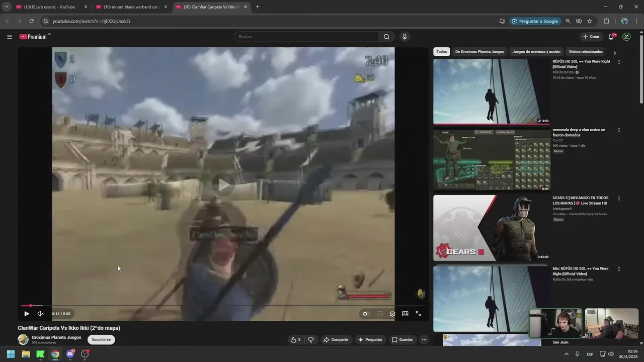Viewport: 644px width, 362px height.
Task: Go back to the previous page
Action: pos(7,21)
